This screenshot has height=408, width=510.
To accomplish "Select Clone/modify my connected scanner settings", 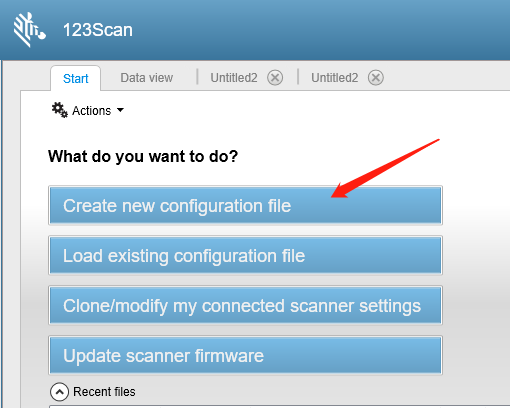I will coord(245,305).
